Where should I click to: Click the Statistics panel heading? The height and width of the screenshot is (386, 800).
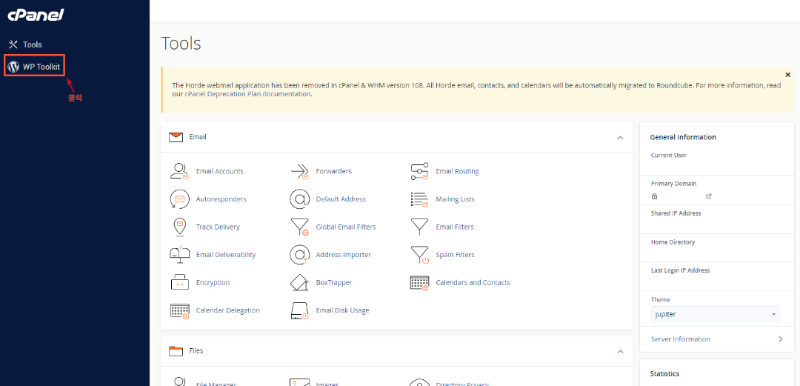664,373
